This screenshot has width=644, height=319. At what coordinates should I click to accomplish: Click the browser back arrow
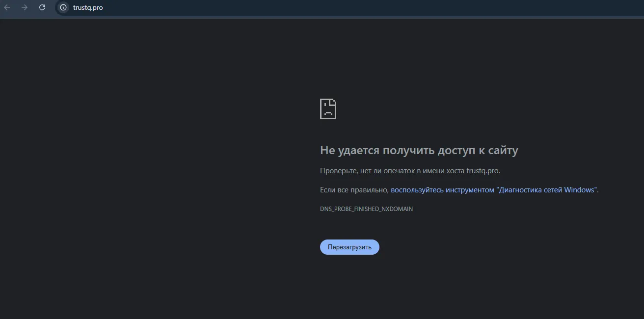coord(7,7)
